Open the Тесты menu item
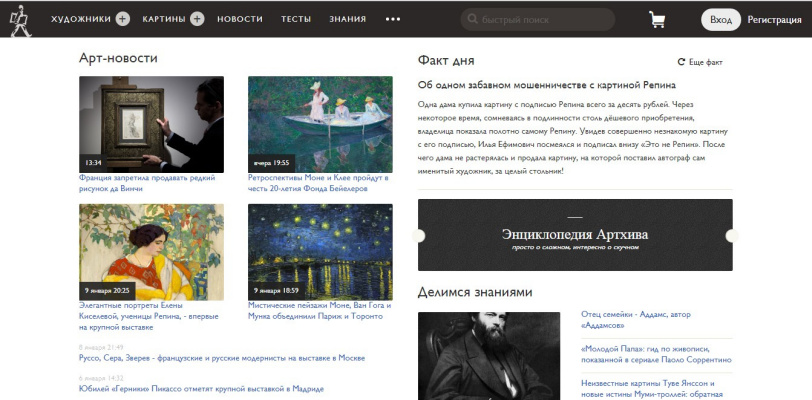 point(296,19)
